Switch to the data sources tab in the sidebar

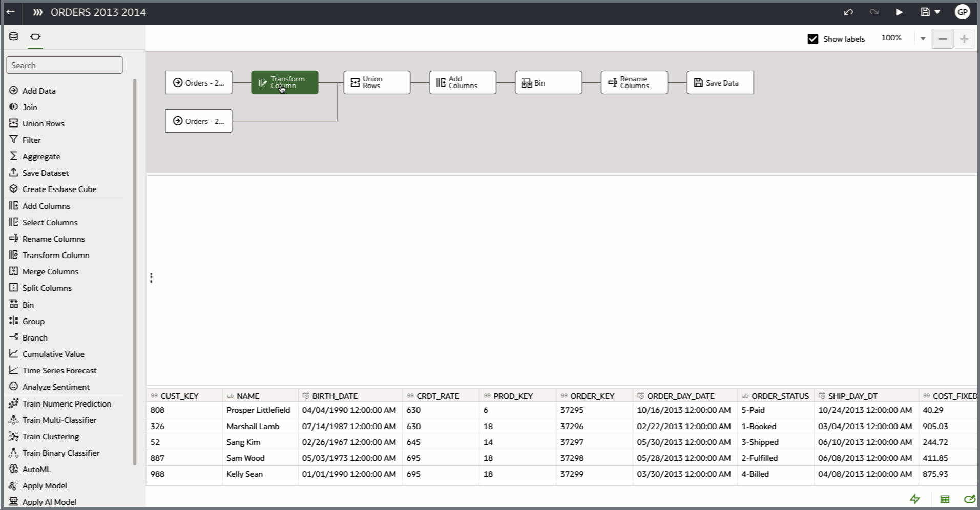[13, 36]
